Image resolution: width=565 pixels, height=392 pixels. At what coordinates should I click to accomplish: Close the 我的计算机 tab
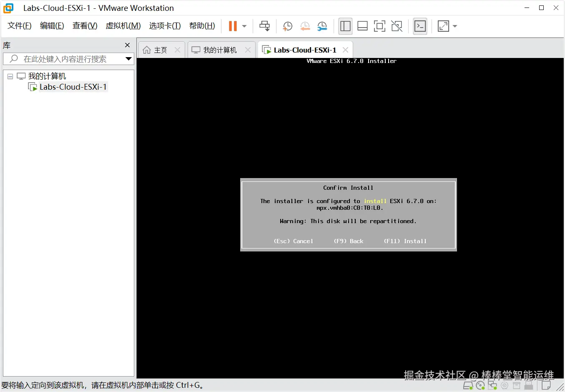point(248,50)
